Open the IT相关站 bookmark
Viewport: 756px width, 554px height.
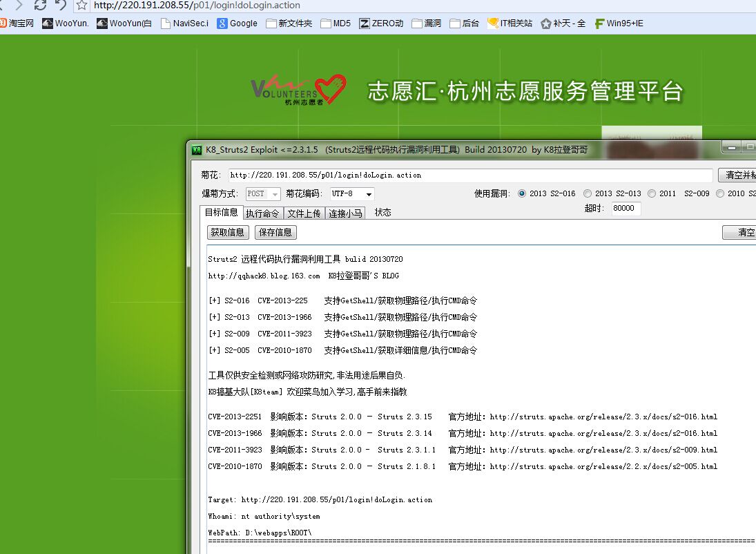(510, 23)
